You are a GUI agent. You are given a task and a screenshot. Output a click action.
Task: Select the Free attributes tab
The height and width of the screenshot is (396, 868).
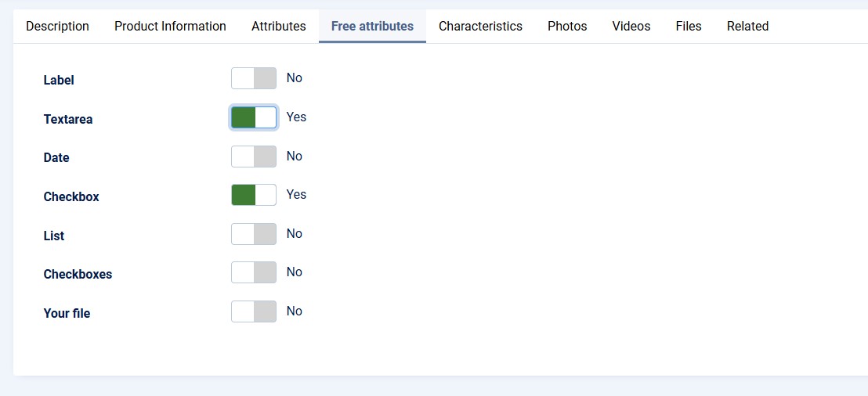click(x=372, y=27)
